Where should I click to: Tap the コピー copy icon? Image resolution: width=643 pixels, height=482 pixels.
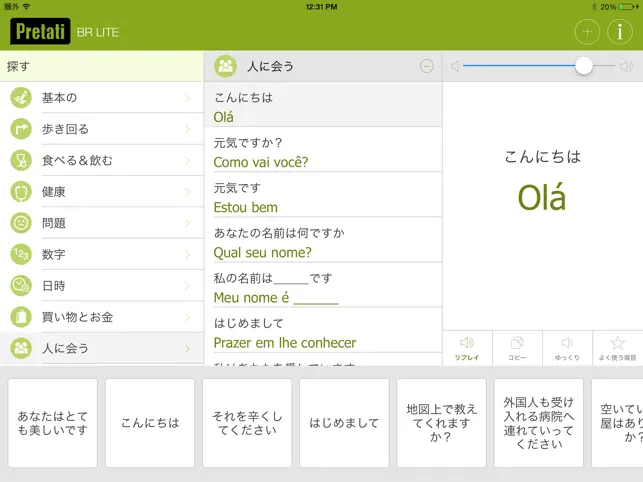point(517,343)
